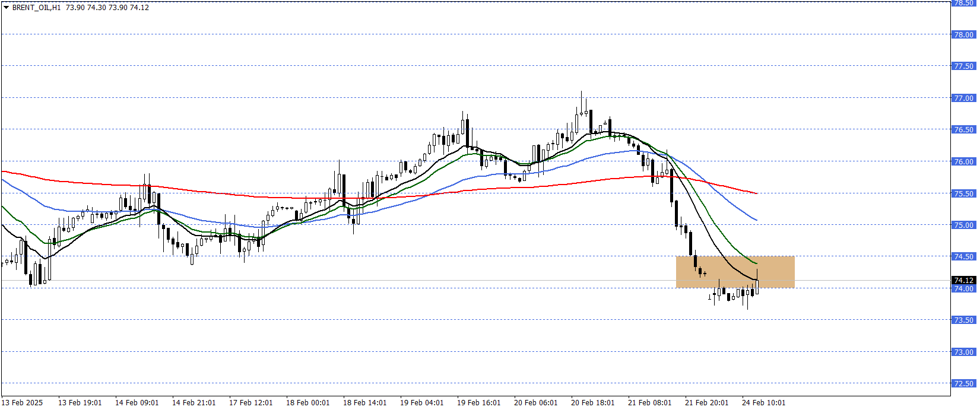Open the chart menu triangle beside BRENT_OIL,H1
Screen dimensions: 980x410
[7, 8]
